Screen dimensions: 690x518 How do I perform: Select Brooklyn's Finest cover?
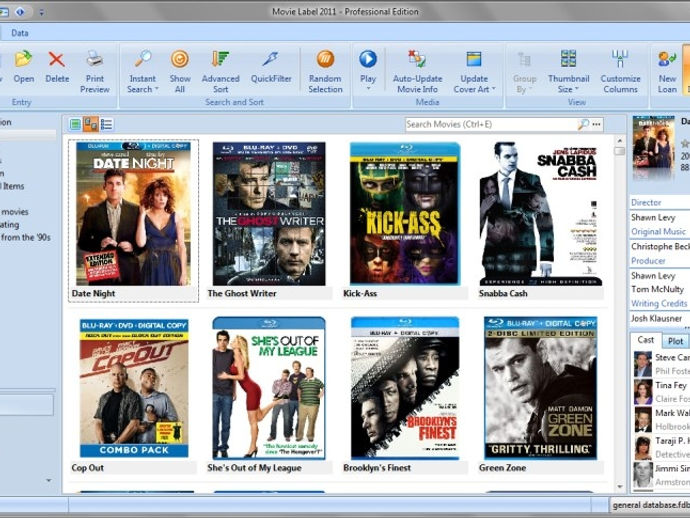tap(405, 388)
